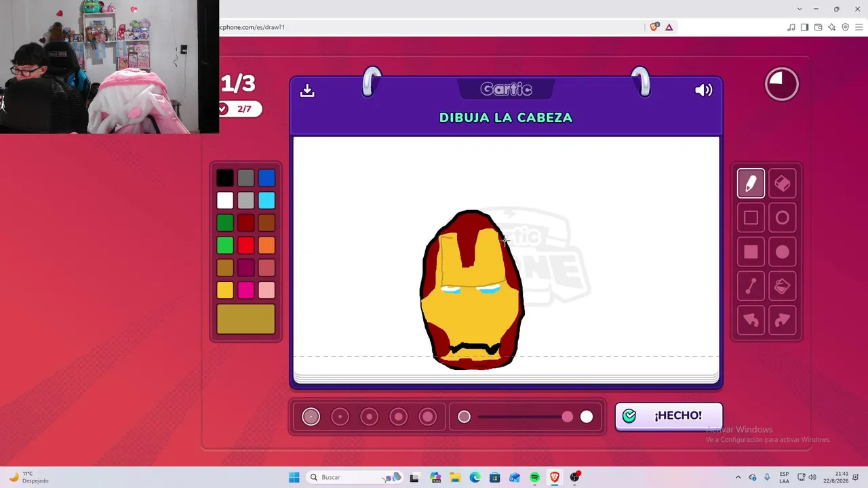
Task: Open File Explorer from the taskbar
Action: pos(455,477)
